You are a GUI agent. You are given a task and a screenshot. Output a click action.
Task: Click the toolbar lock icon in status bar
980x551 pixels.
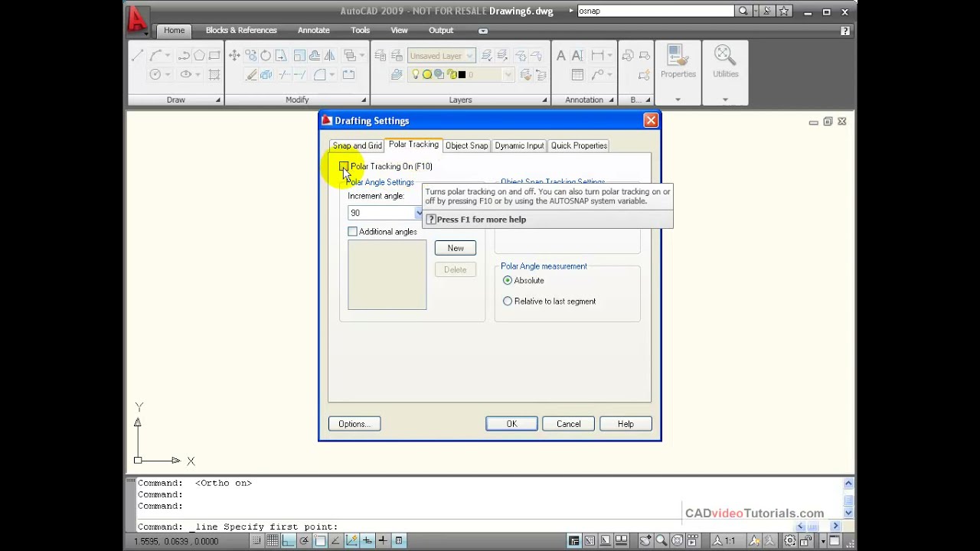coord(808,540)
